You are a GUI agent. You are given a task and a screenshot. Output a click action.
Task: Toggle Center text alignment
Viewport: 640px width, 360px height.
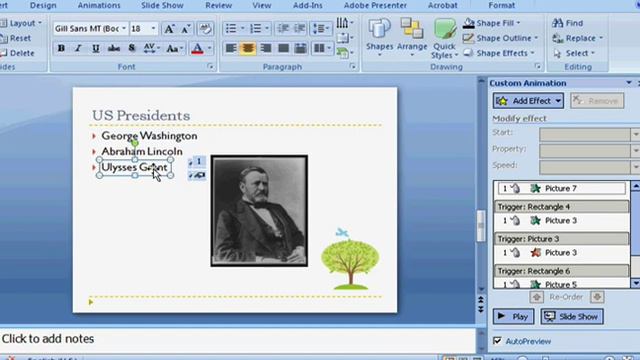(248, 48)
